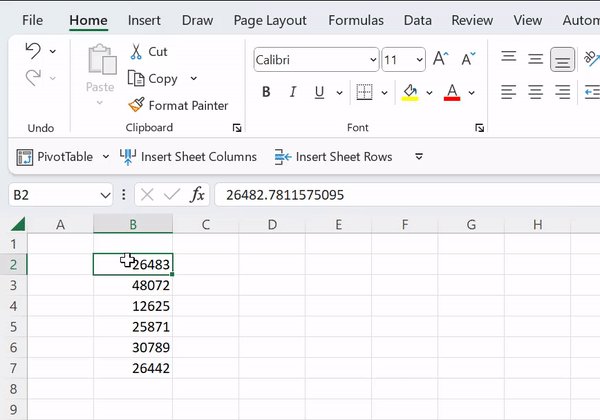Click the Paste clipboard icon

[102, 59]
